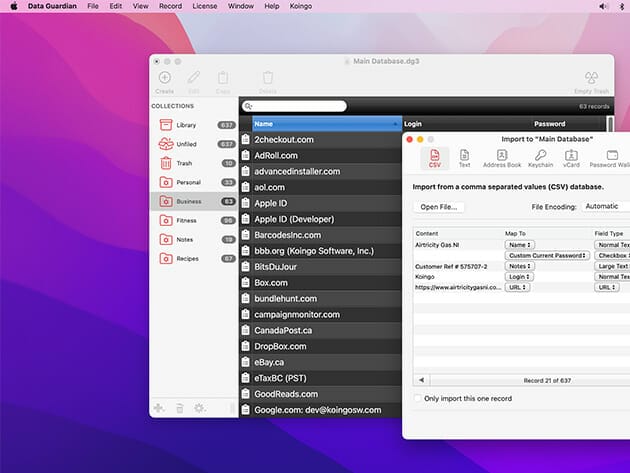Click the Create record toolbar icon
Screen dimensions: 630x473
(164, 78)
